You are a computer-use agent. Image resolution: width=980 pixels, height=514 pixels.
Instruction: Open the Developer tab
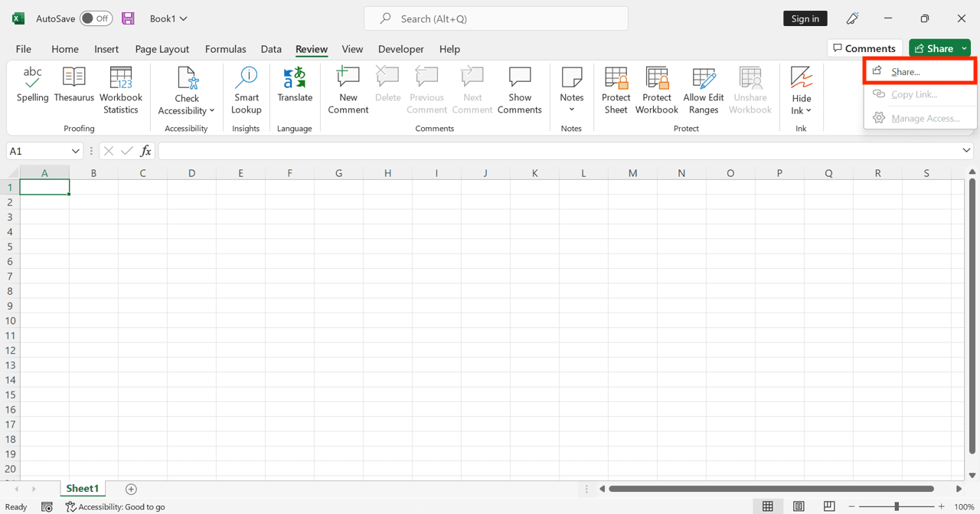pyautogui.click(x=401, y=49)
